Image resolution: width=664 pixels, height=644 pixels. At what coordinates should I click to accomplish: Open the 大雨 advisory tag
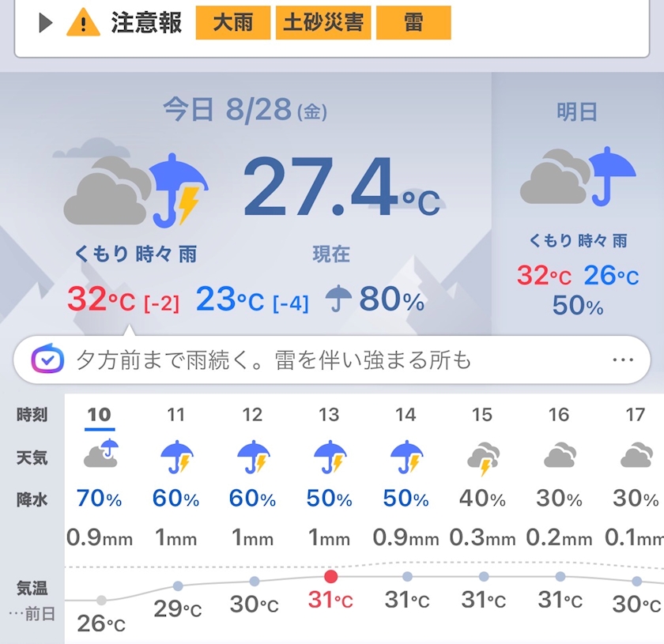[x=233, y=22]
